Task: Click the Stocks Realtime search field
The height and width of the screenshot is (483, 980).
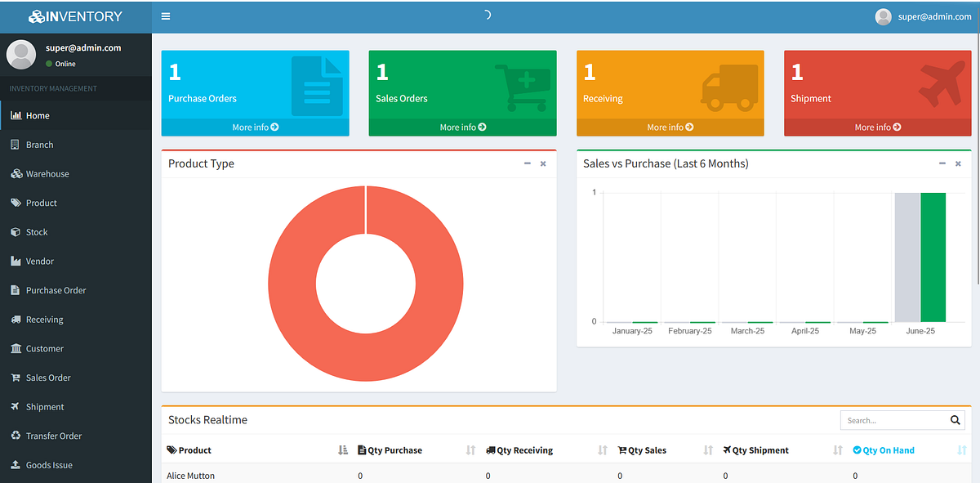Action: coord(893,420)
